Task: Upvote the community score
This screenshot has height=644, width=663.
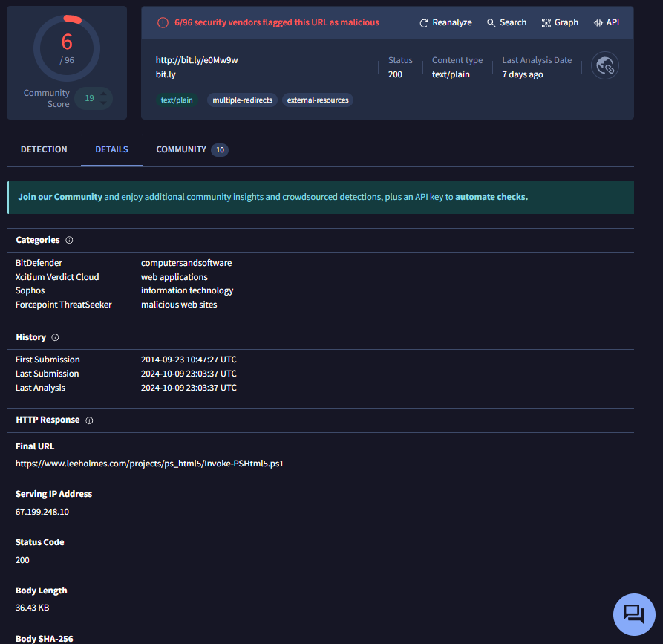Action: point(104,94)
